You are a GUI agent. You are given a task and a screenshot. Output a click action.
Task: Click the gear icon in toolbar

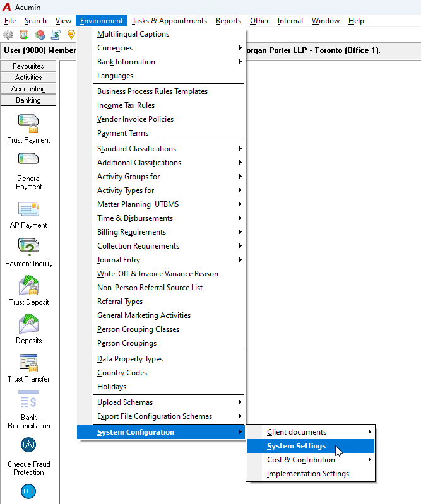8,35
